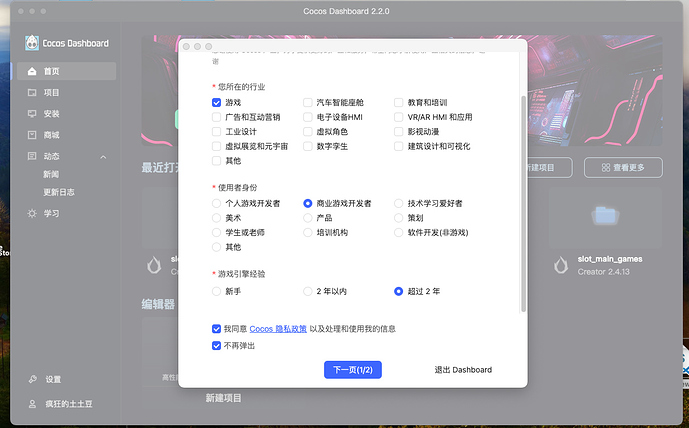Click the 查看更多 button
The width and height of the screenshot is (689, 428).
pyautogui.click(x=623, y=167)
